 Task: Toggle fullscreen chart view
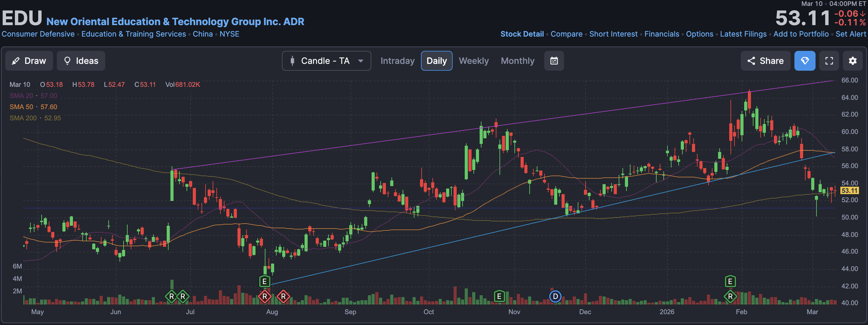point(829,61)
